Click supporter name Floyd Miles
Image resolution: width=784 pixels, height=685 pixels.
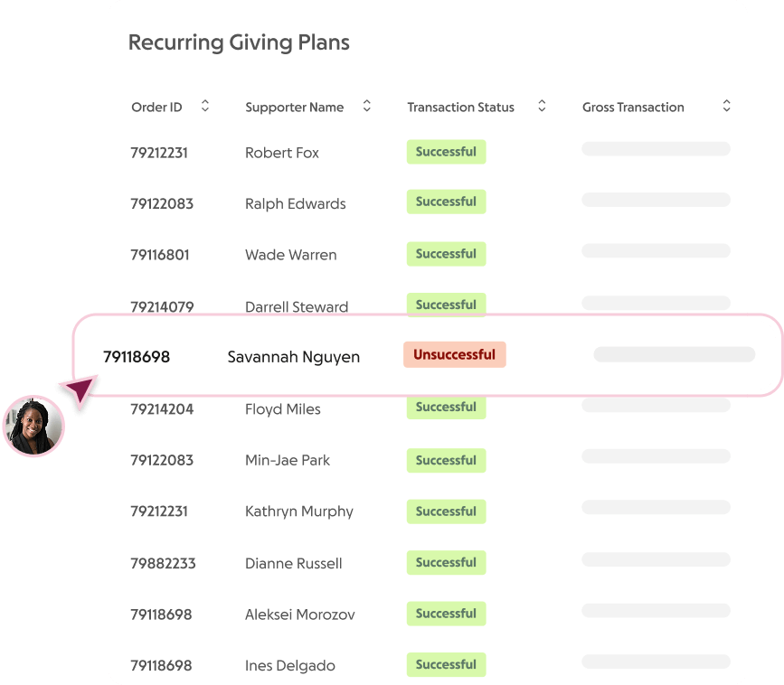click(x=282, y=409)
